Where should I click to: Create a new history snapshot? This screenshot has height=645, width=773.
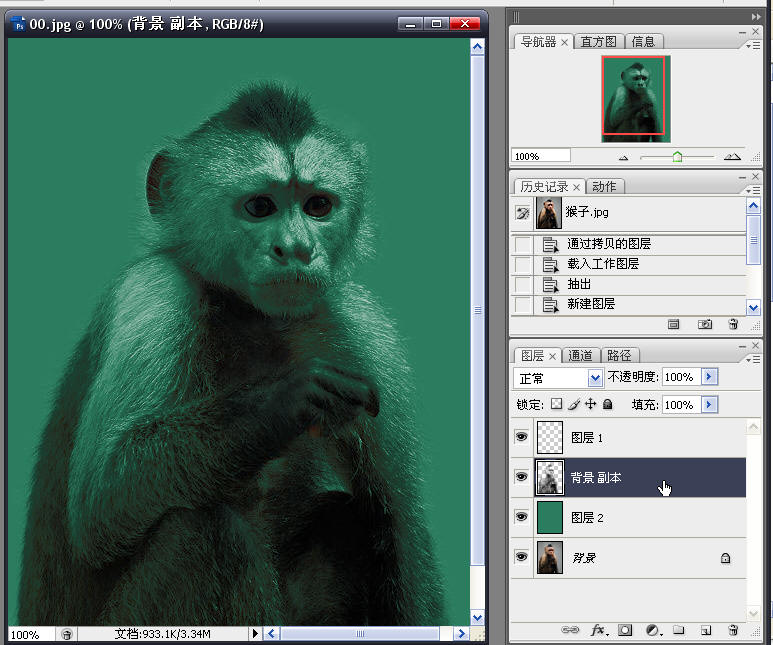(705, 324)
